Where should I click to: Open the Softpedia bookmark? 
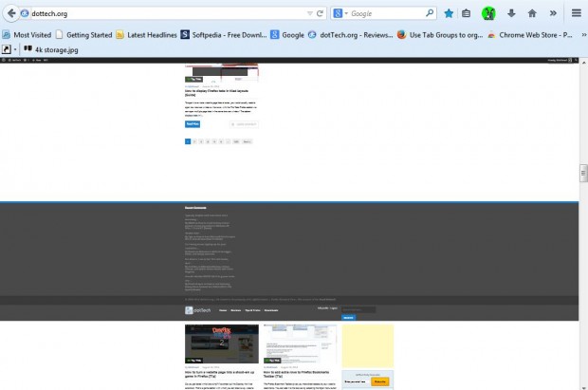click(224, 35)
